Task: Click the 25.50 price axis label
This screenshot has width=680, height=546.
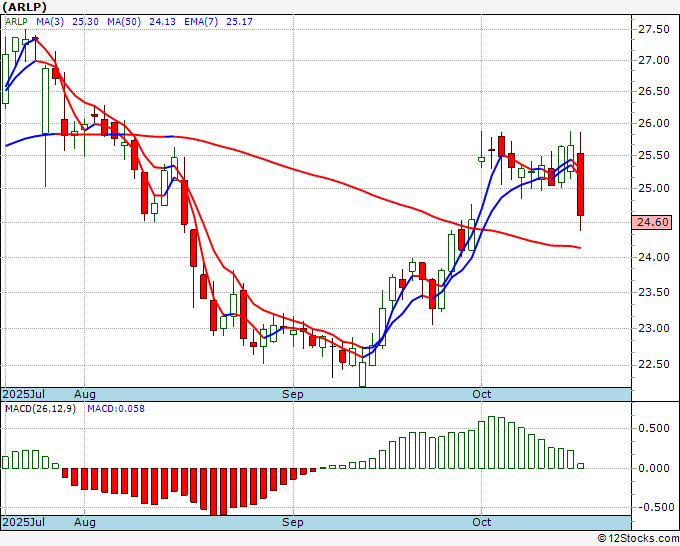Action: click(x=654, y=155)
